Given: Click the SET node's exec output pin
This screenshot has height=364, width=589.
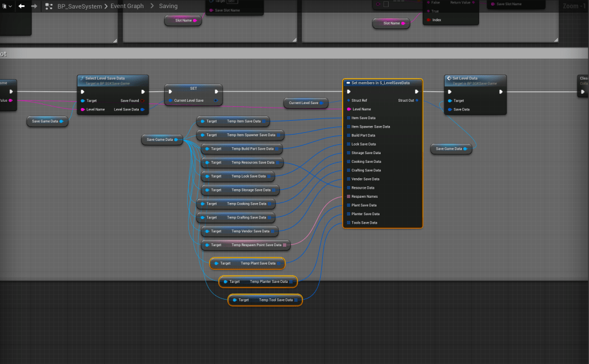Looking at the screenshot, I should pos(216,91).
